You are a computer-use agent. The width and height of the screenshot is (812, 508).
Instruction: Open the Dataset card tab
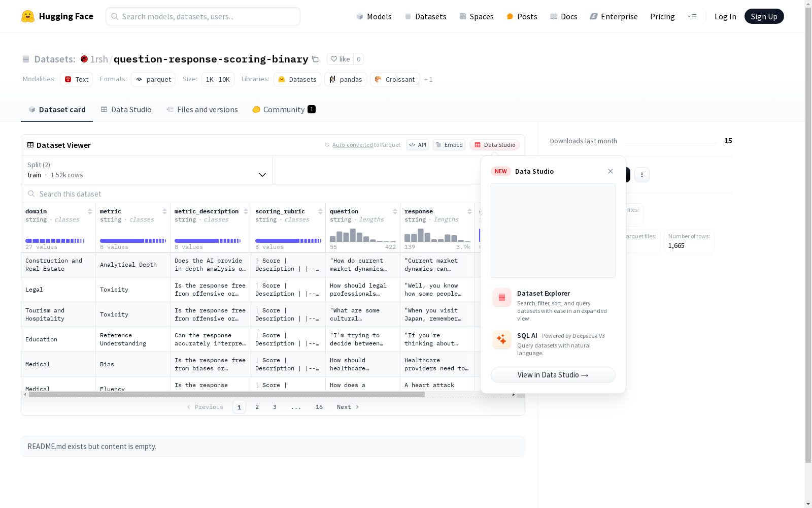[x=57, y=109]
